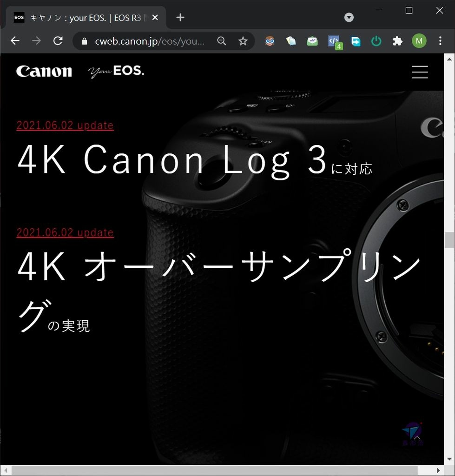Open the green envelope mail extension

click(x=312, y=41)
